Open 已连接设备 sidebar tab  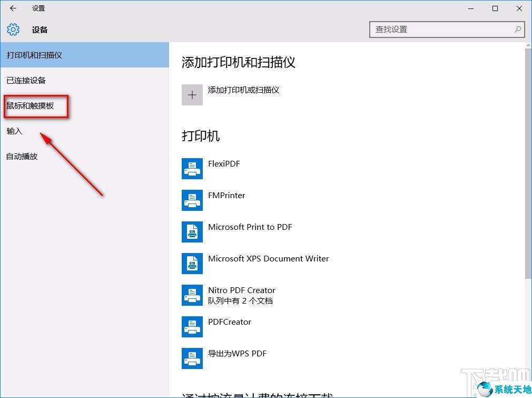[84, 81]
